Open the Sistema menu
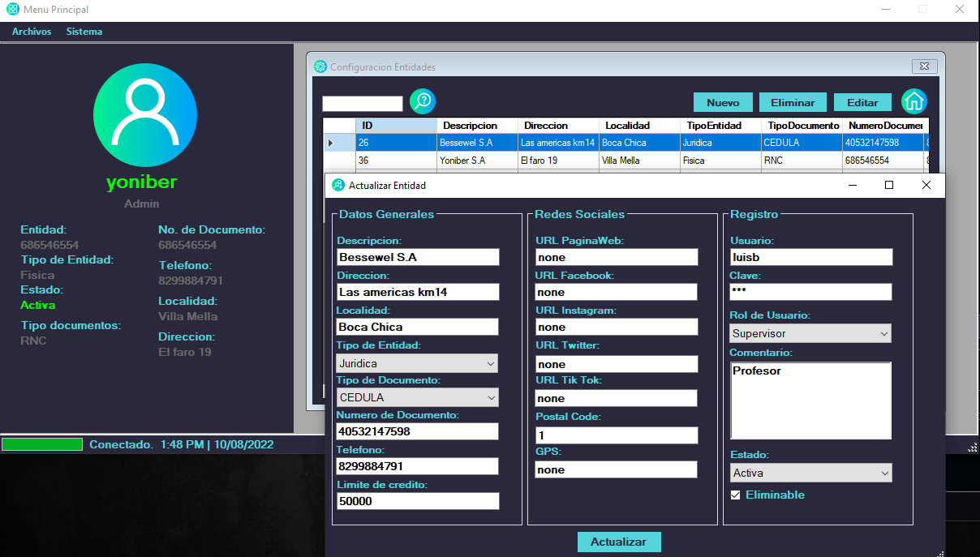Image resolution: width=980 pixels, height=557 pixels. click(84, 32)
